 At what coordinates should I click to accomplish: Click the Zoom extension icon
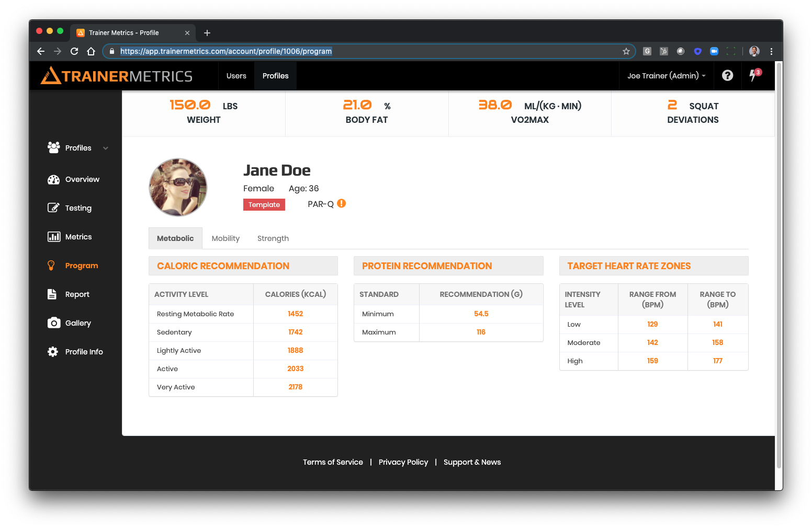click(714, 51)
